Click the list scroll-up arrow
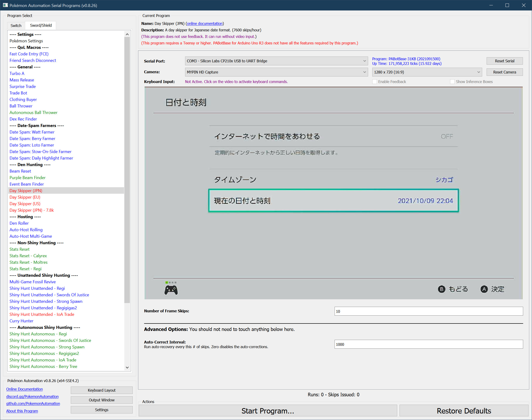 coord(127,34)
